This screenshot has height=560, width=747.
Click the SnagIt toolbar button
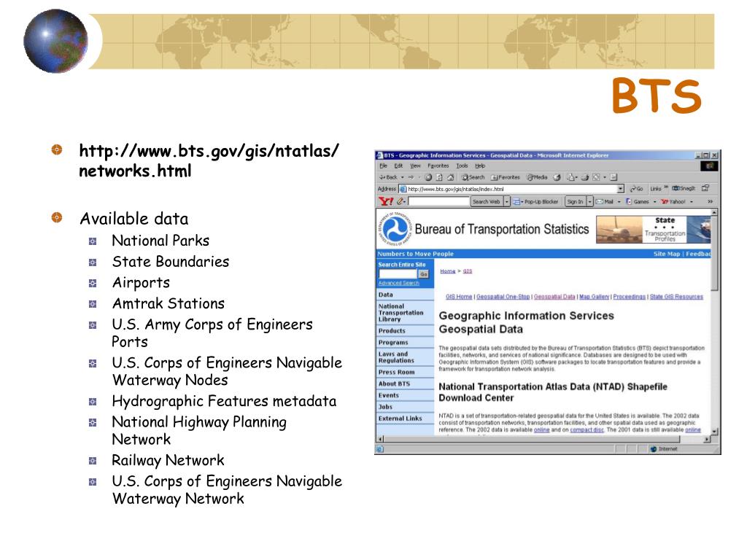pos(684,188)
